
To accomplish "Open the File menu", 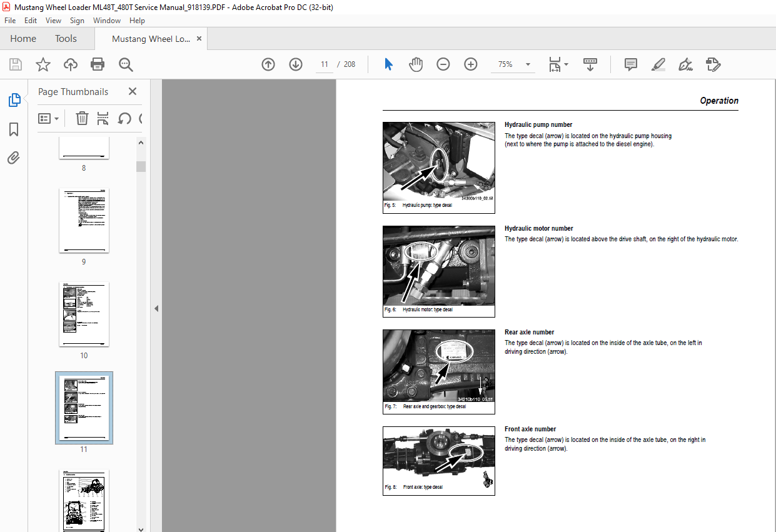I will click(x=11, y=21).
